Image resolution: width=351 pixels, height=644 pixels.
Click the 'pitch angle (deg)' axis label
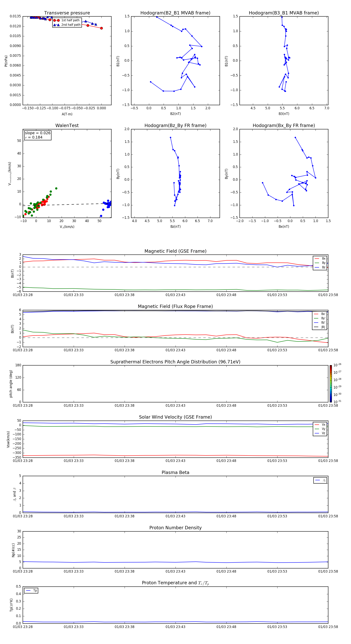(11, 383)
